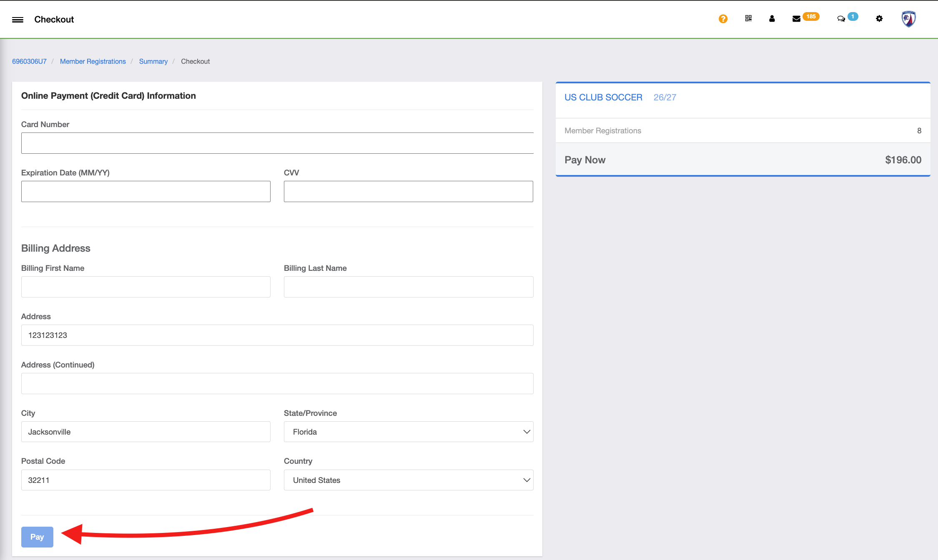Go to the Summary breadcrumb
This screenshot has width=938, height=560.
[x=153, y=61]
